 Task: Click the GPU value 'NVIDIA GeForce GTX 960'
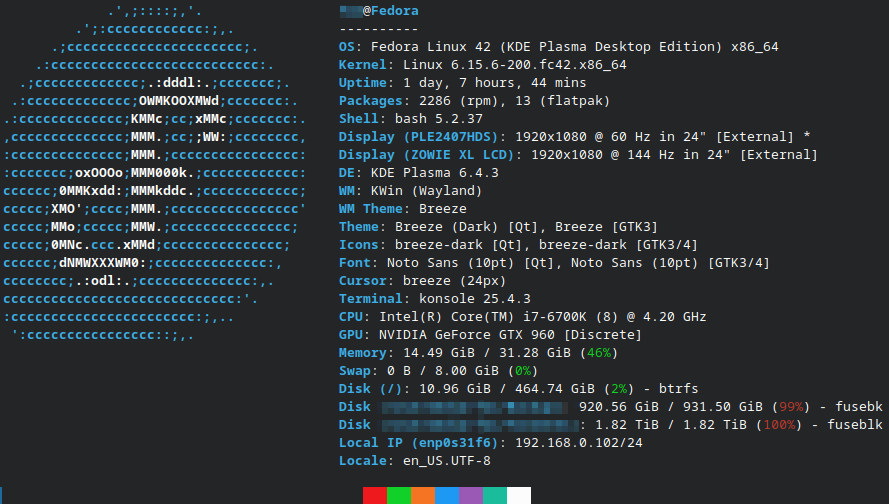coord(467,335)
